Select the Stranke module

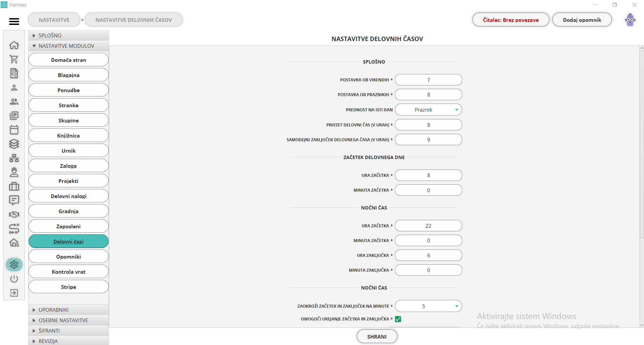point(69,105)
